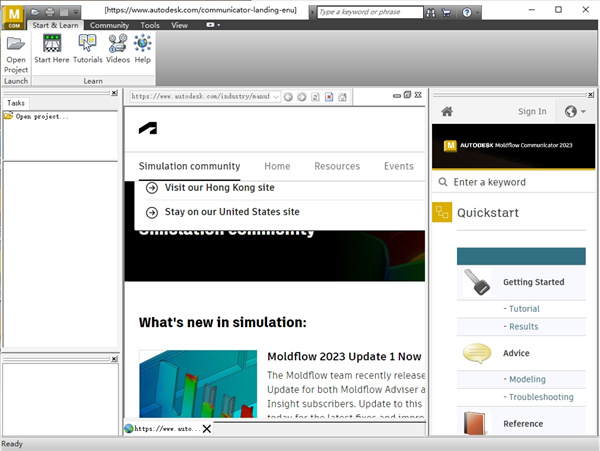Expand the URL address dropdown

(x=276, y=97)
